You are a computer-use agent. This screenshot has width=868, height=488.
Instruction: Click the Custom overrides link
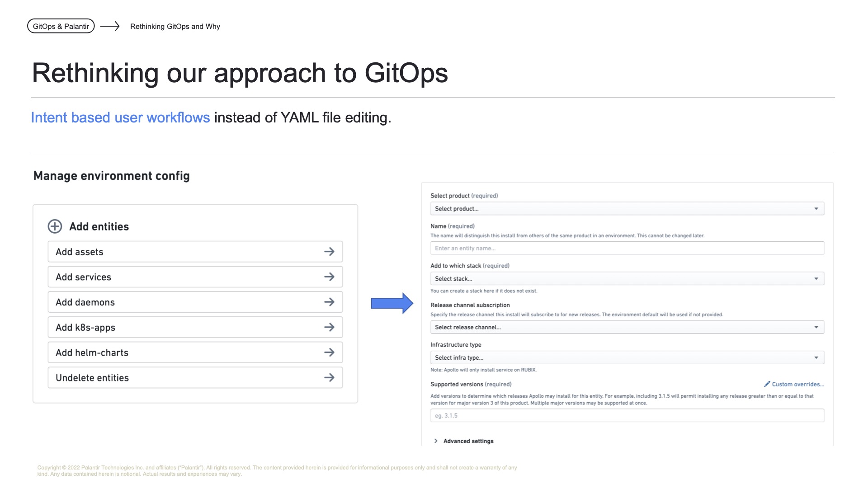click(x=797, y=384)
